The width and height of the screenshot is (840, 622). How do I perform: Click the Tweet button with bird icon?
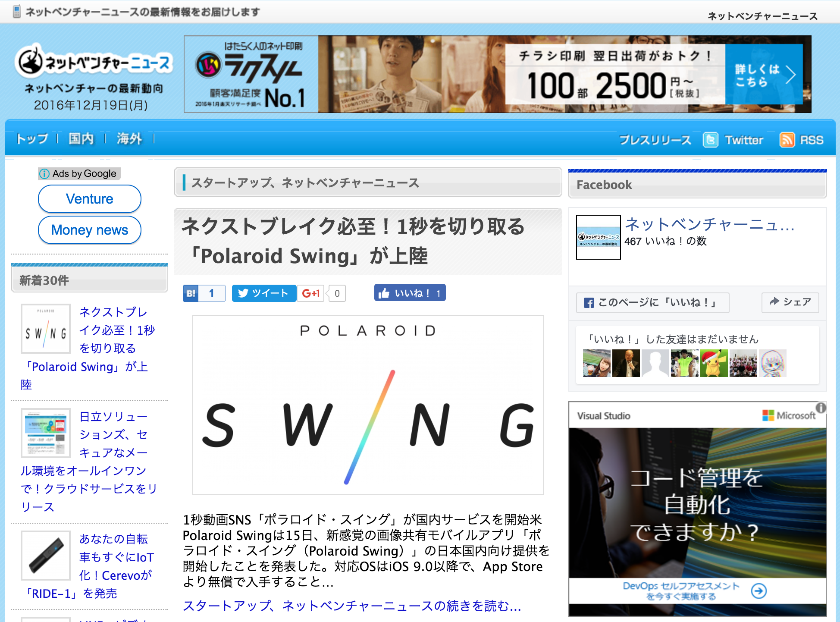(x=264, y=293)
